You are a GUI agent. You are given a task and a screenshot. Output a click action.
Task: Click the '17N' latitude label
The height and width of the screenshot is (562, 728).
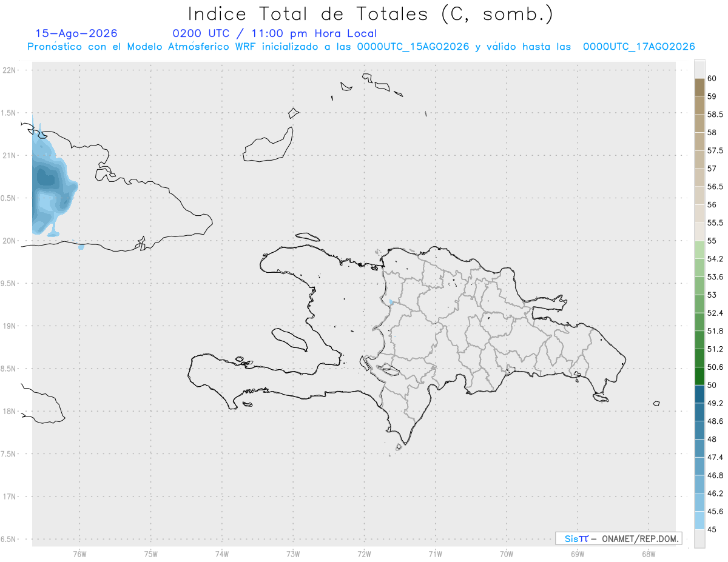9,497
